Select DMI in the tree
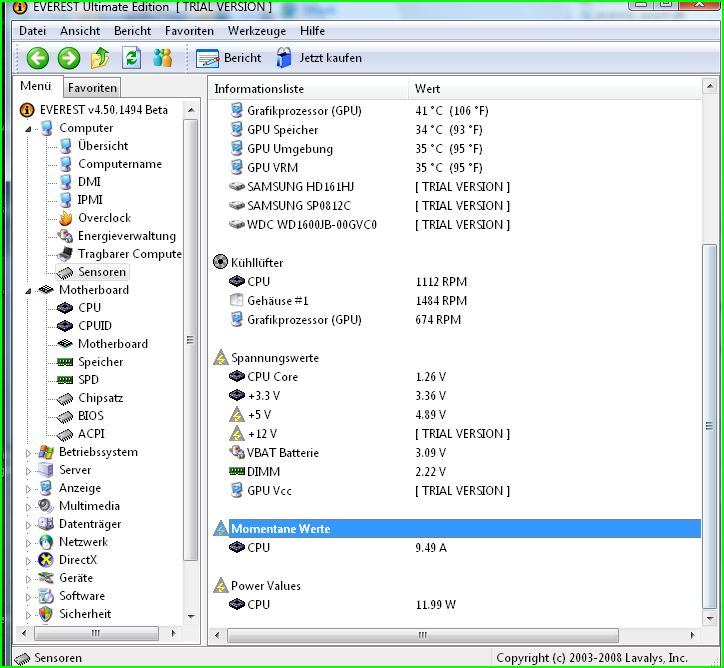Viewport: 724px width, 668px height. point(89,182)
